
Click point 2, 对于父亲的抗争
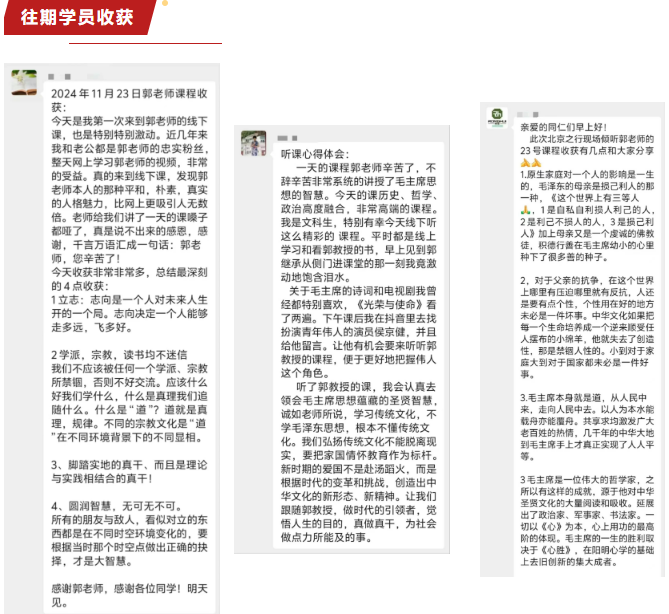pos(562,280)
